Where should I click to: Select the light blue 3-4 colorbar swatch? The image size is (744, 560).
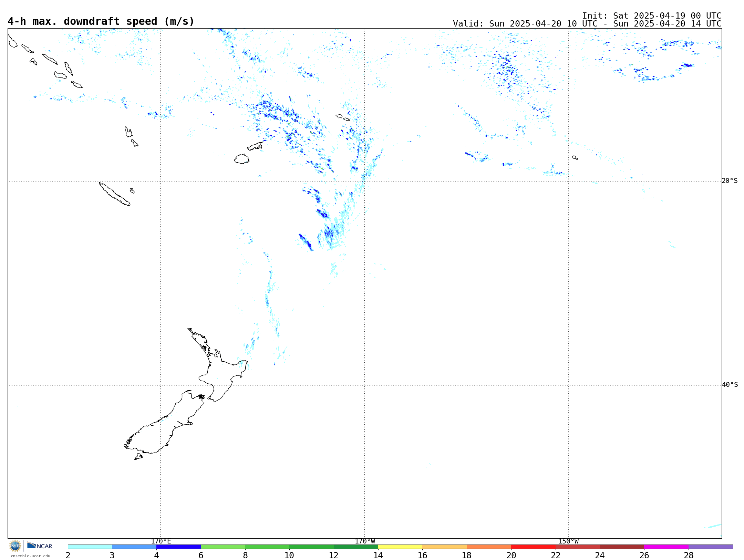pyautogui.click(x=134, y=547)
